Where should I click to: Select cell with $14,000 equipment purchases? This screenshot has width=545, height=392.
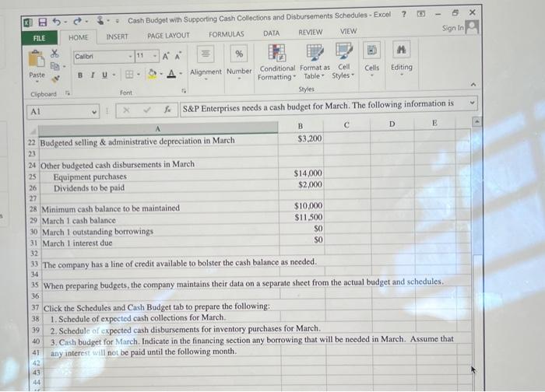coord(301,173)
